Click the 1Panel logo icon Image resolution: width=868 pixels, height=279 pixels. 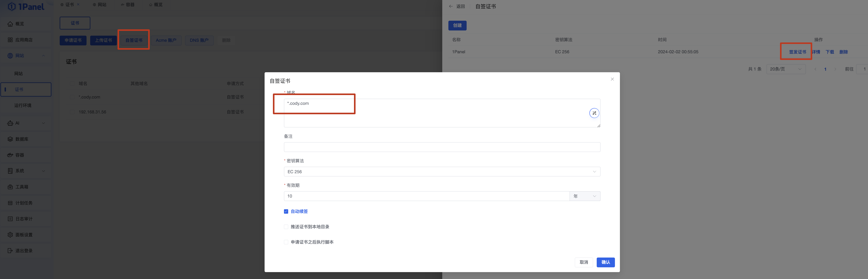(x=12, y=6)
